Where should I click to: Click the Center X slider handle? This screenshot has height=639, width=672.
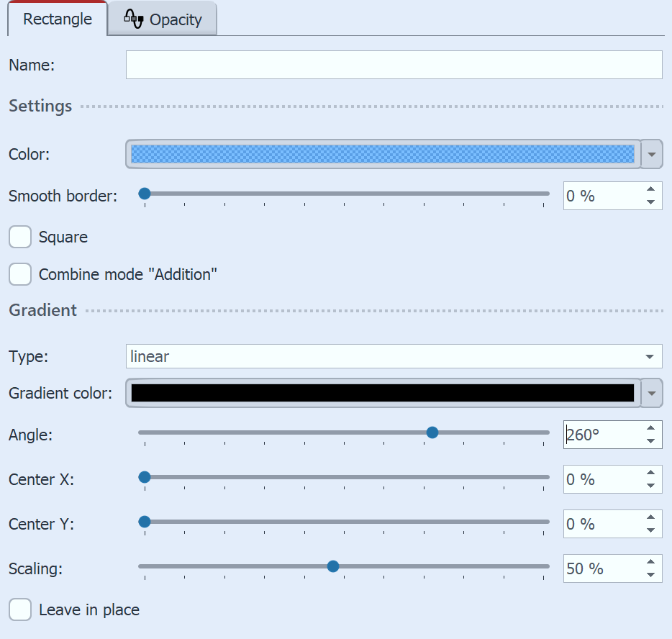[x=145, y=477]
